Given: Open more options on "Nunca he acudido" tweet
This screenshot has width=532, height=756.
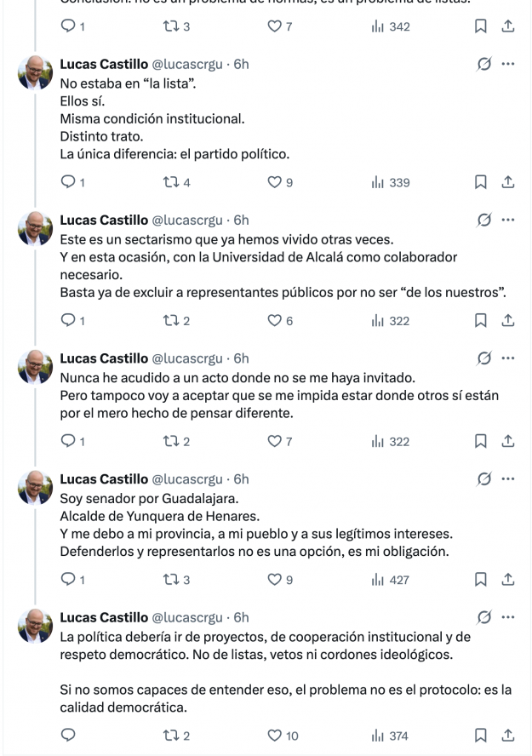Looking at the screenshot, I should coord(508,358).
